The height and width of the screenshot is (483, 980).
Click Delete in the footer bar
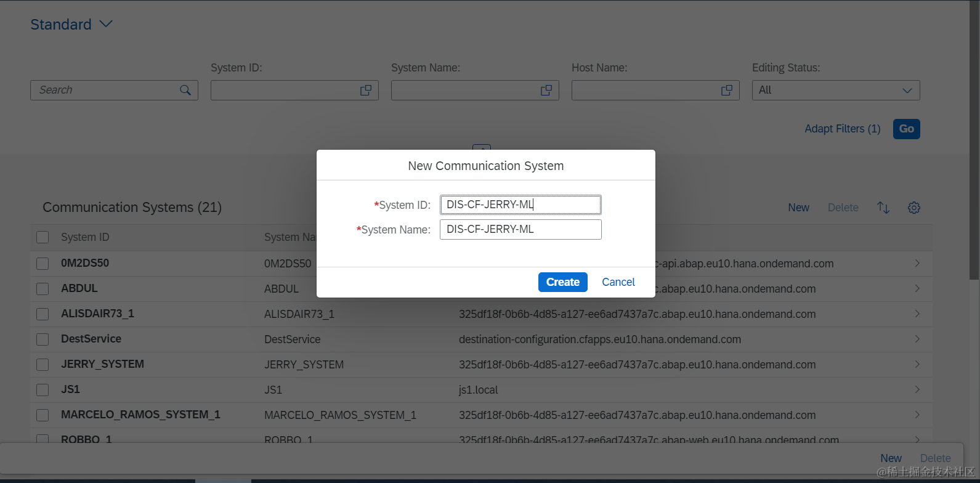(x=935, y=458)
